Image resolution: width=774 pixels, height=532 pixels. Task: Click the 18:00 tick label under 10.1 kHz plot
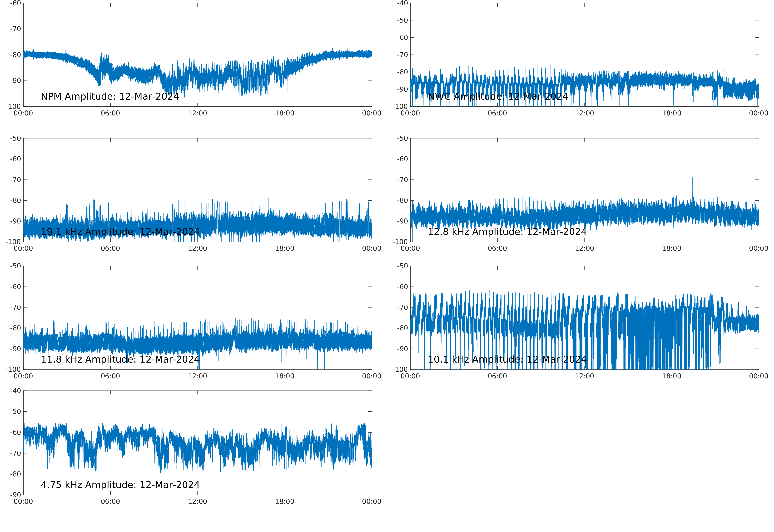click(671, 376)
